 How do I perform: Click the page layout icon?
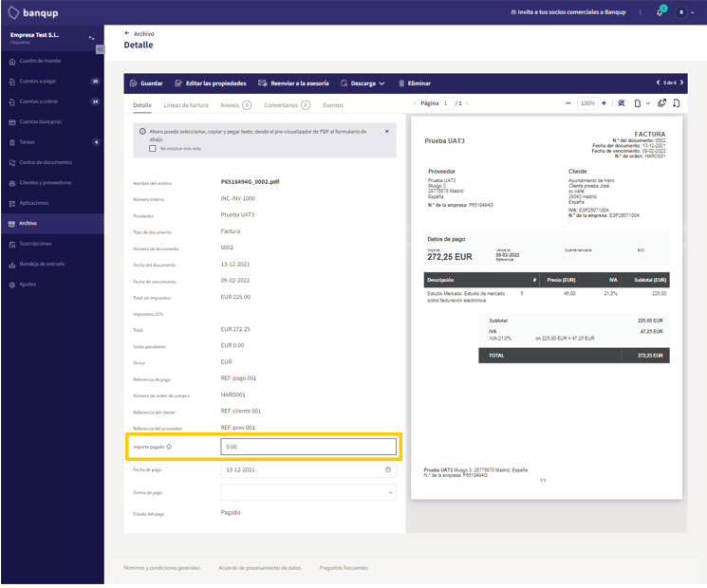click(x=638, y=103)
